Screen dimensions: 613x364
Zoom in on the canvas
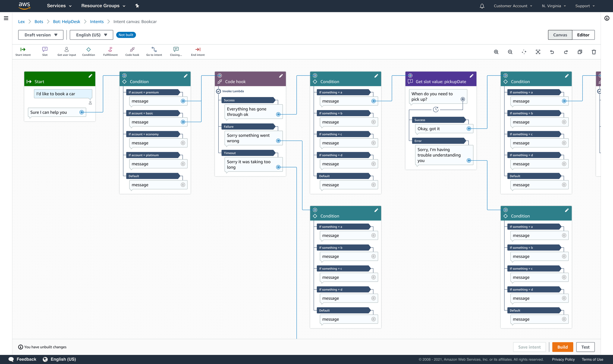[496, 52]
